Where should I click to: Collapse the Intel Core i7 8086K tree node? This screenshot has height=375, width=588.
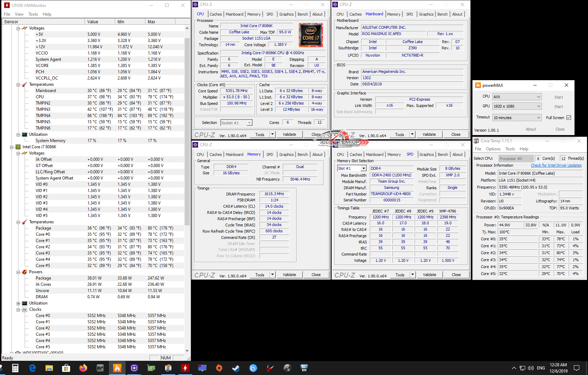pos(12,147)
